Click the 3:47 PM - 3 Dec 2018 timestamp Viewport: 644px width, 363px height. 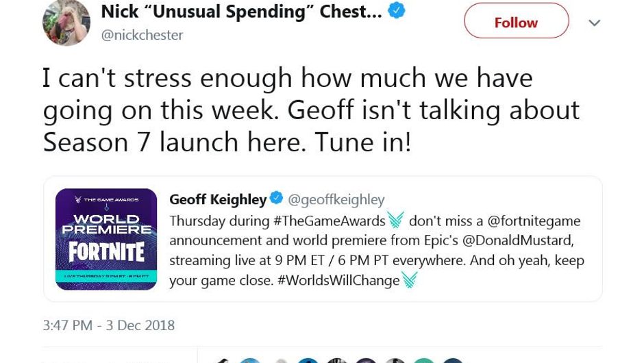coord(108,325)
